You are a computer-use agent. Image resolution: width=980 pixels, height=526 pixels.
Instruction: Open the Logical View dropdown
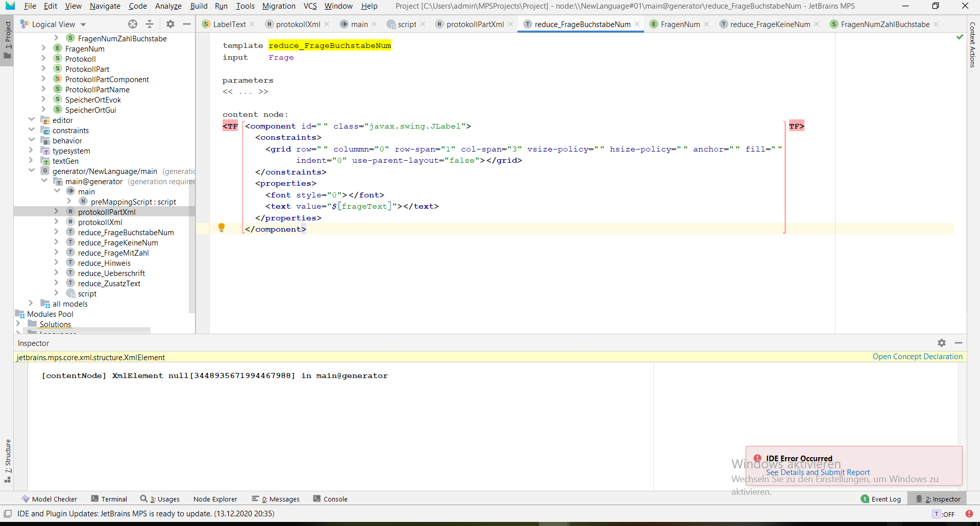83,24
